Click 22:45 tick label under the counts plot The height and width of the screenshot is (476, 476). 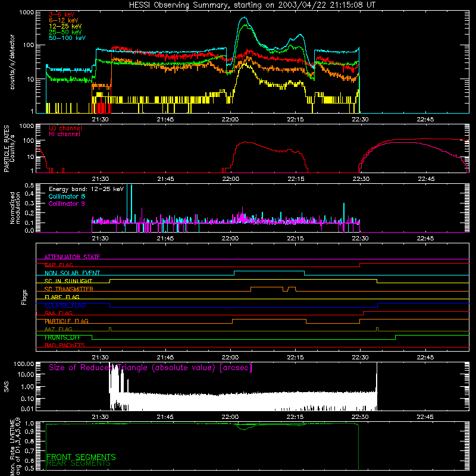click(x=425, y=120)
